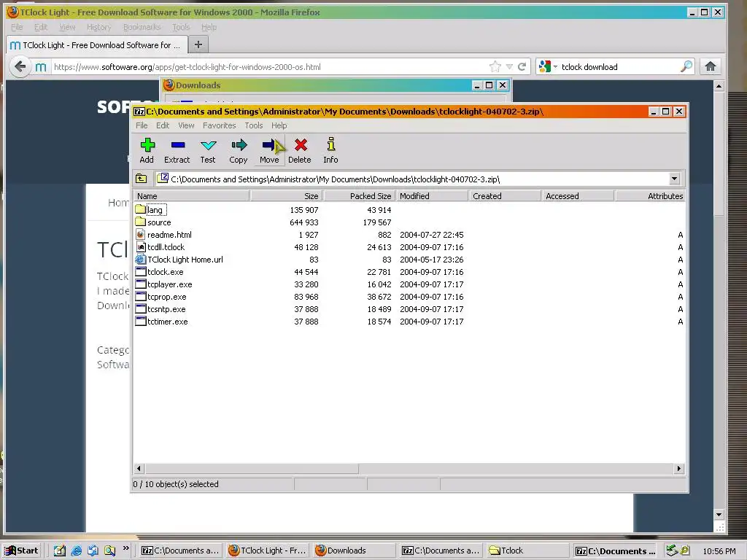
Task: Open the 7-Zip Tools menu
Action: 253,125
